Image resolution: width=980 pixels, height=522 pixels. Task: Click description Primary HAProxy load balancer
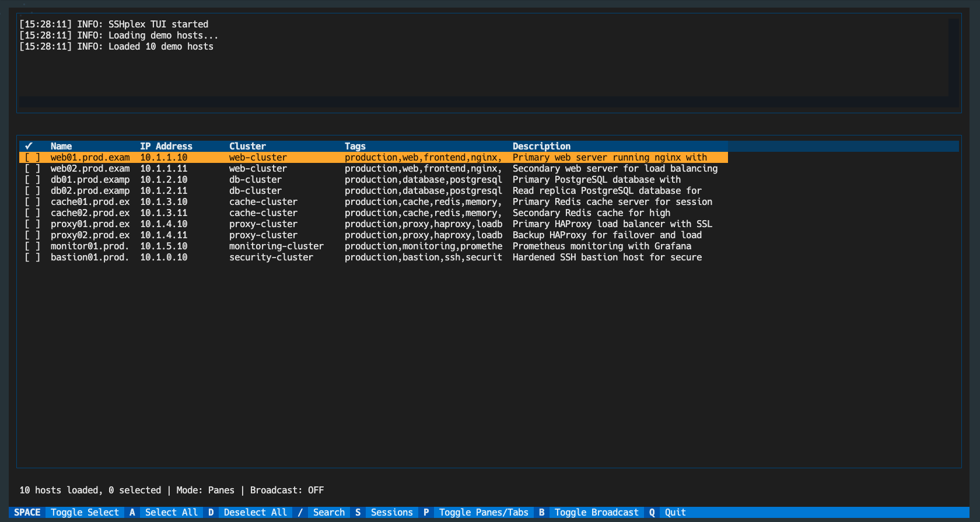click(x=612, y=224)
